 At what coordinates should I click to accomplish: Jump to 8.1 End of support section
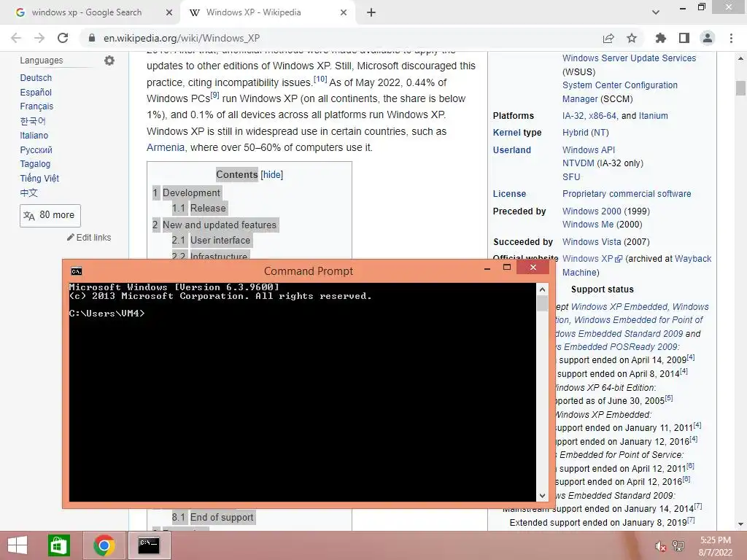coord(212,517)
